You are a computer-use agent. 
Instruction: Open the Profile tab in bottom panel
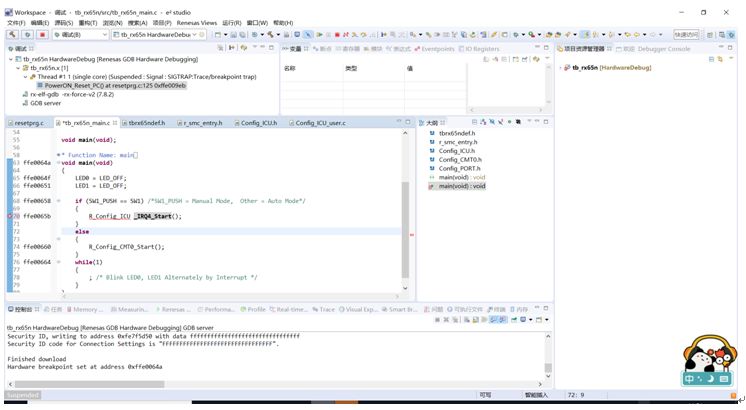(253, 309)
